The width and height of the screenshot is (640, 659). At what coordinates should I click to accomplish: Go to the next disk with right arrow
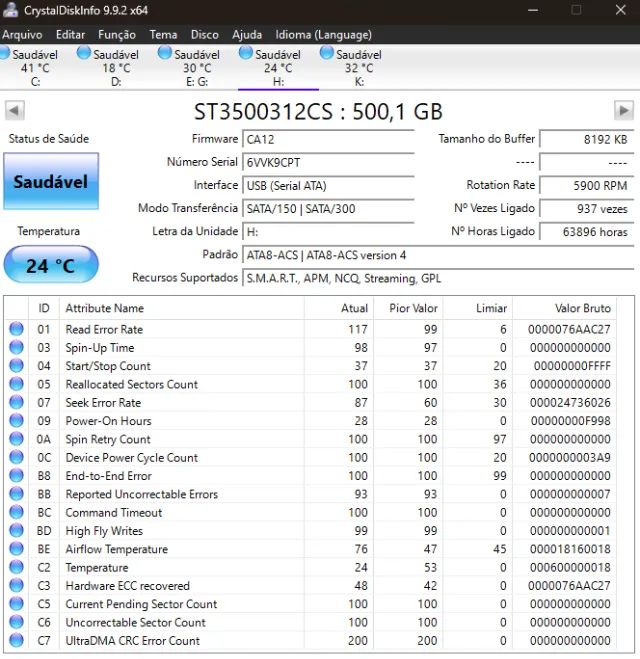tap(624, 111)
